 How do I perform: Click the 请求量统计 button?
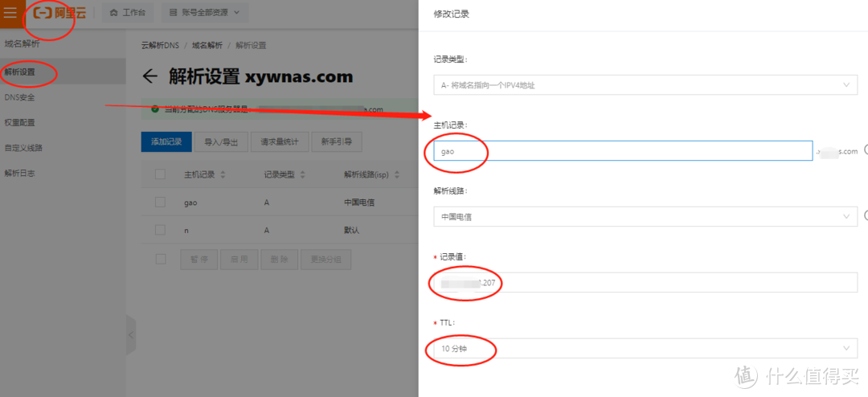click(280, 141)
